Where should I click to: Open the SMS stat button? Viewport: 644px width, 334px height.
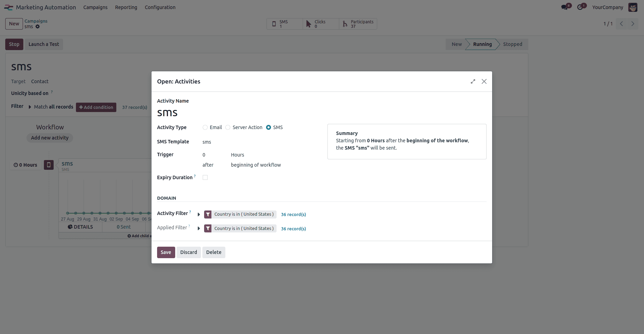pyautogui.click(x=285, y=24)
